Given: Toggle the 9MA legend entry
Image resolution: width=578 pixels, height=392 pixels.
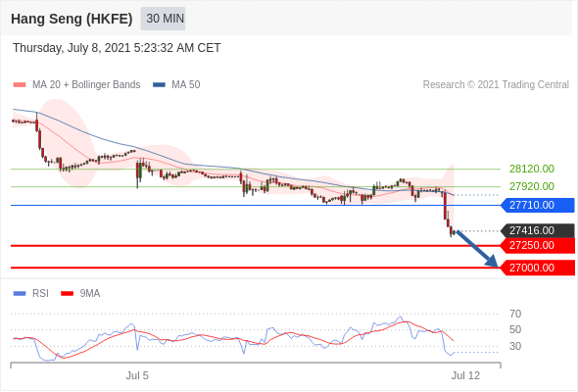Looking at the screenshot, I should [80, 294].
